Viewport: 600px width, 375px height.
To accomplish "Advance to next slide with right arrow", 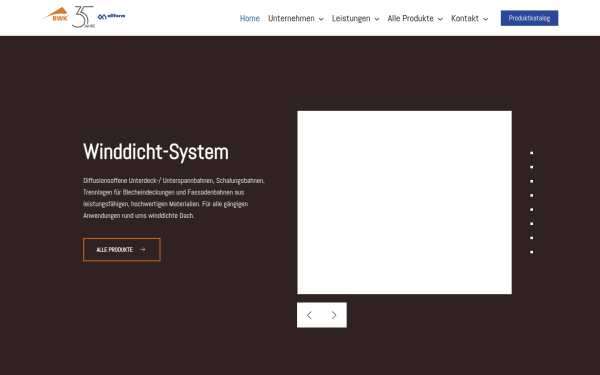I will coord(334,315).
